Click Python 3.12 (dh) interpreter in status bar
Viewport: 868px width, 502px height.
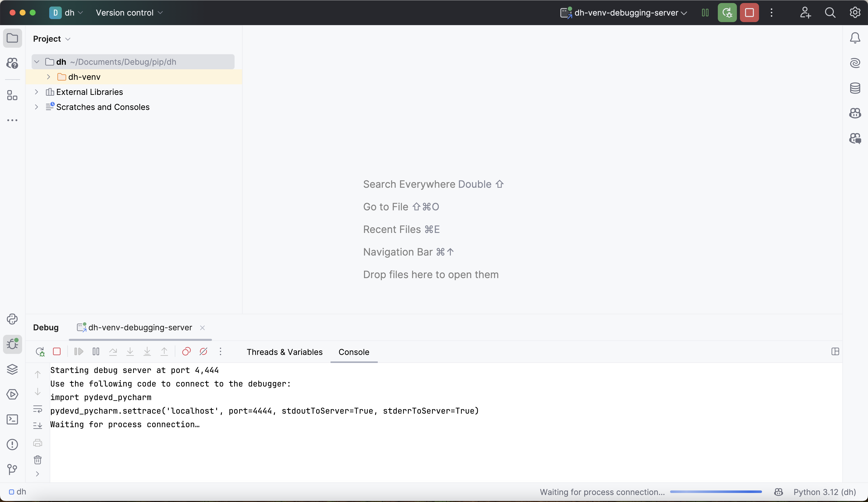click(x=824, y=492)
